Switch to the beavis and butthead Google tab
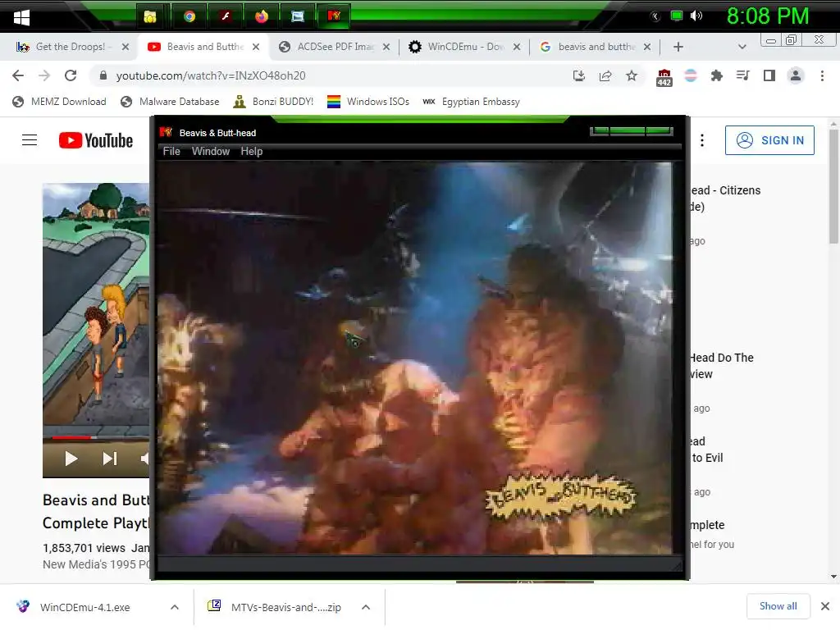This screenshot has width=840, height=630. coord(596,47)
